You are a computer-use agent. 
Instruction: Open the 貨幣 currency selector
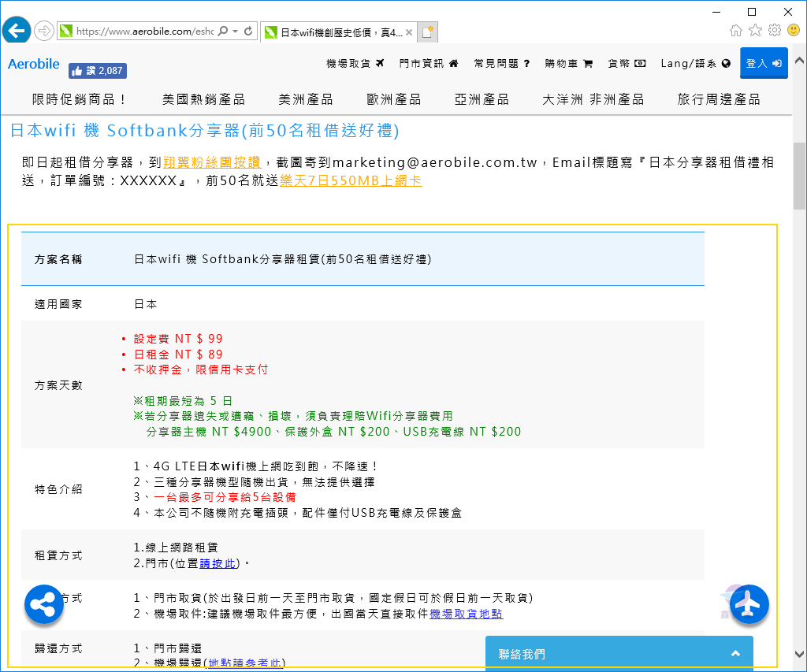tap(627, 63)
